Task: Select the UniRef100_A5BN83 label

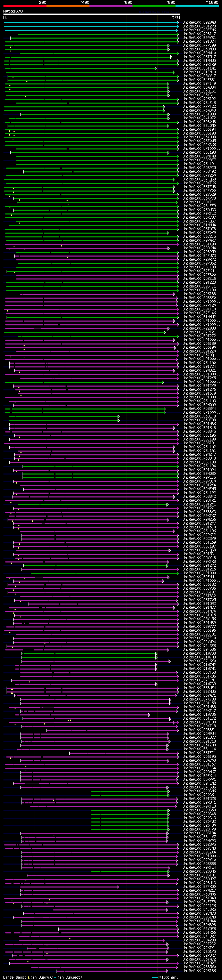Action: point(199,49)
